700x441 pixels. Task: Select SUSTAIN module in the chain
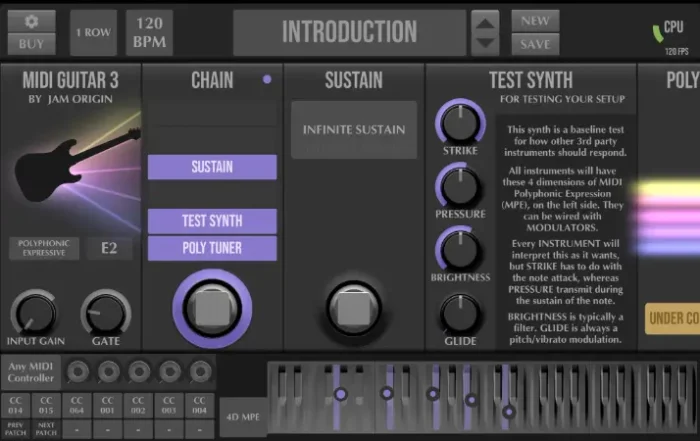(x=212, y=167)
